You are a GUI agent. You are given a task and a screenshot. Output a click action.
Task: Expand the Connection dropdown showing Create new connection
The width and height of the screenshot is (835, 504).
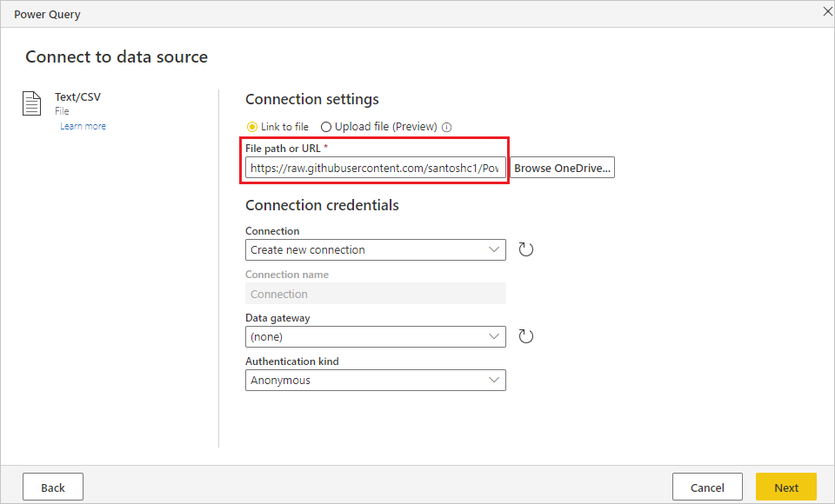point(376,249)
